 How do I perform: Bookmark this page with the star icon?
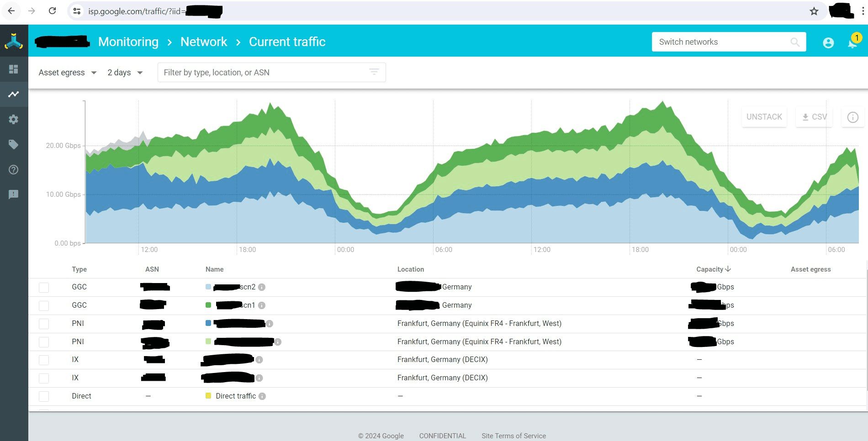[x=814, y=11]
